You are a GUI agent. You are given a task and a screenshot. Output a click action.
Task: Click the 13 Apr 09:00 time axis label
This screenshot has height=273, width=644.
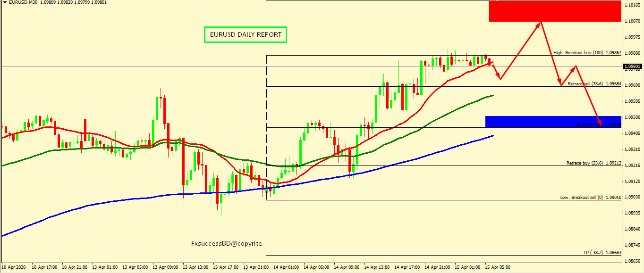pyautogui.click(x=165, y=267)
